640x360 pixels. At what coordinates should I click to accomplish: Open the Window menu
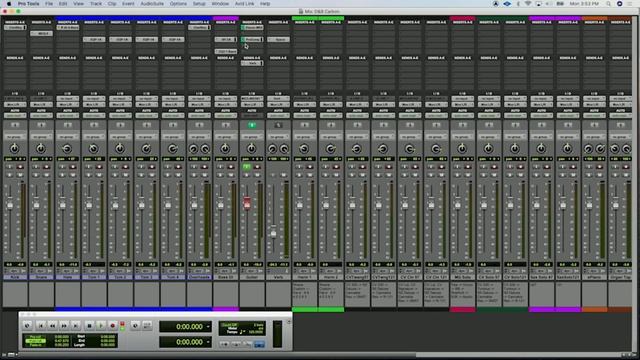(x=220, y=4)
